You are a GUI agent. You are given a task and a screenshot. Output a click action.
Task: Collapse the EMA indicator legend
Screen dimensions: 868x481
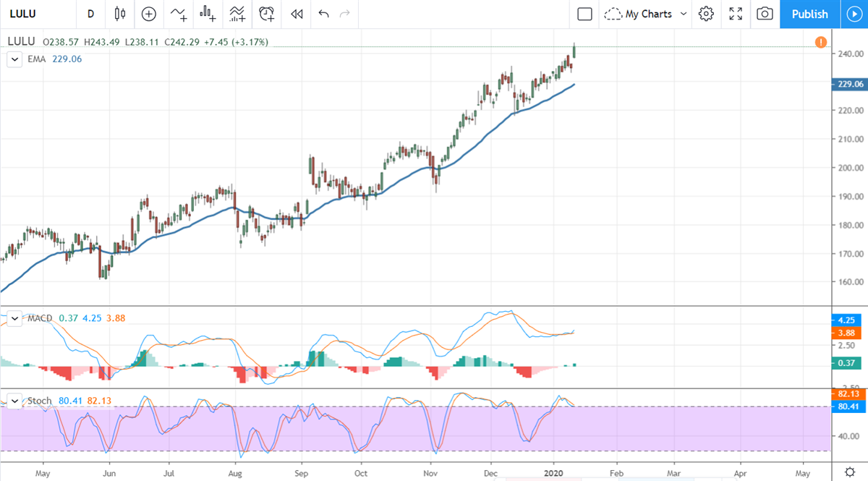14,59
